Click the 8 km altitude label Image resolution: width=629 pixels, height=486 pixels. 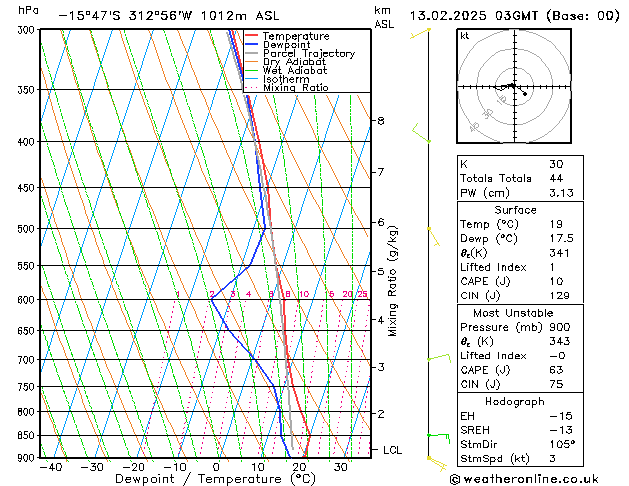point(381,121)
